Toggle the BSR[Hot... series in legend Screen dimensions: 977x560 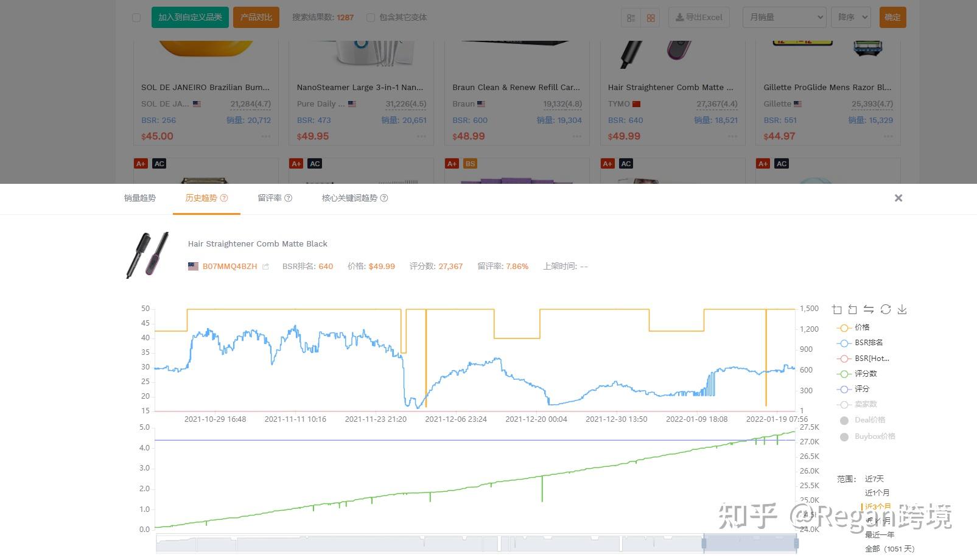click(x=863, y=359)
